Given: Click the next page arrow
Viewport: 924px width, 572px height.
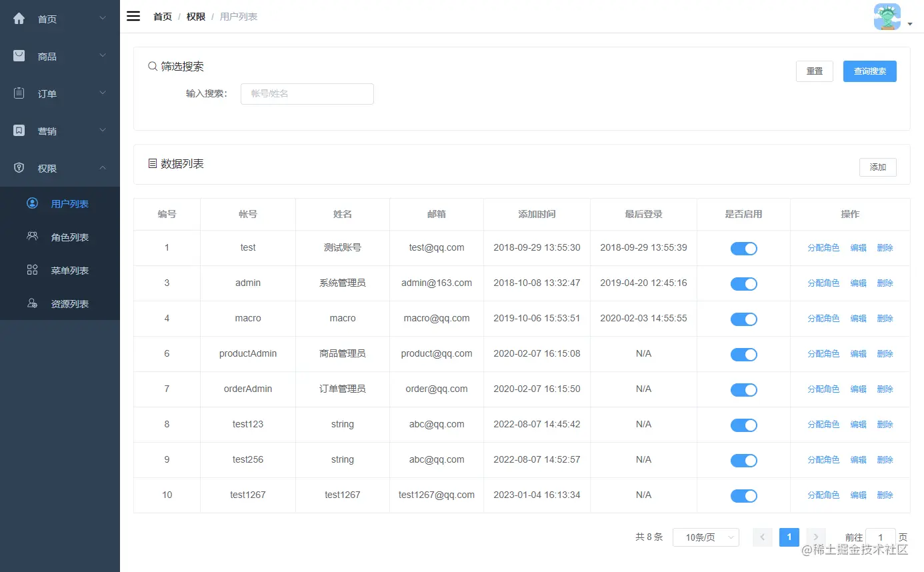Looking at the screenshot, I should tap(816, 537).
